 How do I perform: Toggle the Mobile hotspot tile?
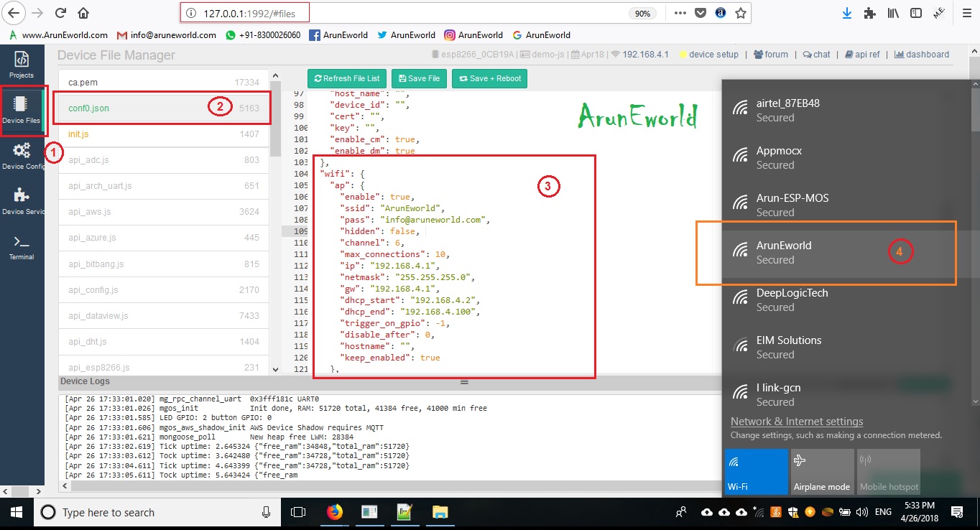889,472
